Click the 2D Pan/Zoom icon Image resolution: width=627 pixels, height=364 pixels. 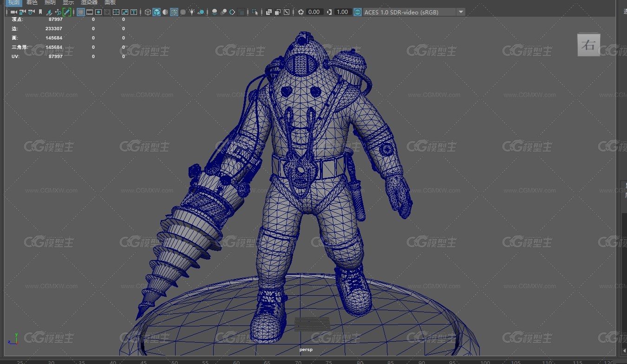[58, 12]
